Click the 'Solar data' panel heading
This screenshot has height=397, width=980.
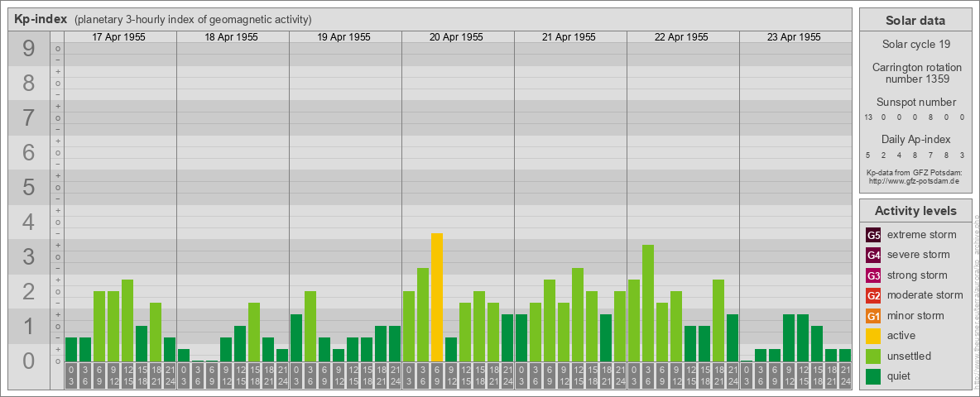point(915,21)
